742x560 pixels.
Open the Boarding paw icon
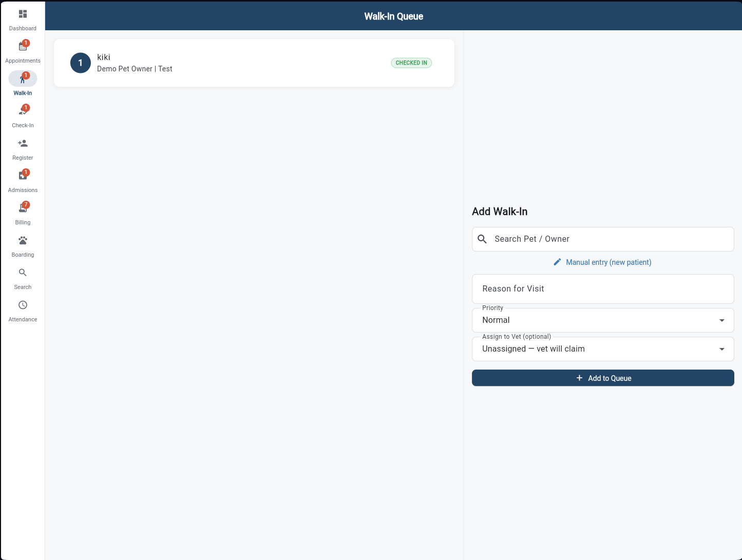click(x=23, y=240)
